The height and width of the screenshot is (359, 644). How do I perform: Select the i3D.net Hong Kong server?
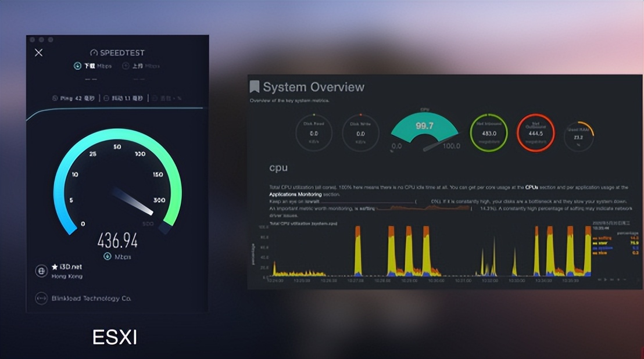pos(67,271)
